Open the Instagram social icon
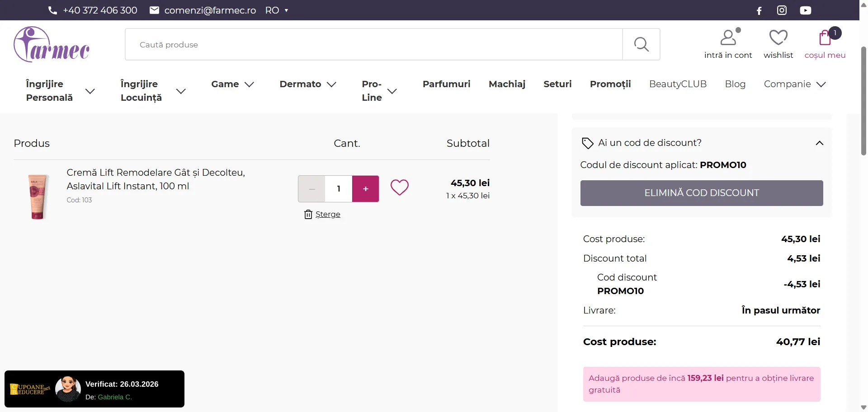 pos(782,10)
